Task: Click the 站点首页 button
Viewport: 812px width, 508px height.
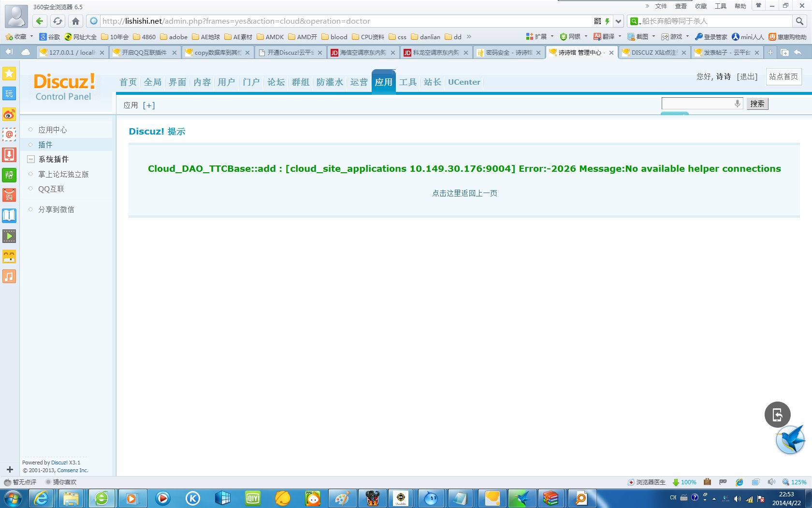Action: (783, 76)
